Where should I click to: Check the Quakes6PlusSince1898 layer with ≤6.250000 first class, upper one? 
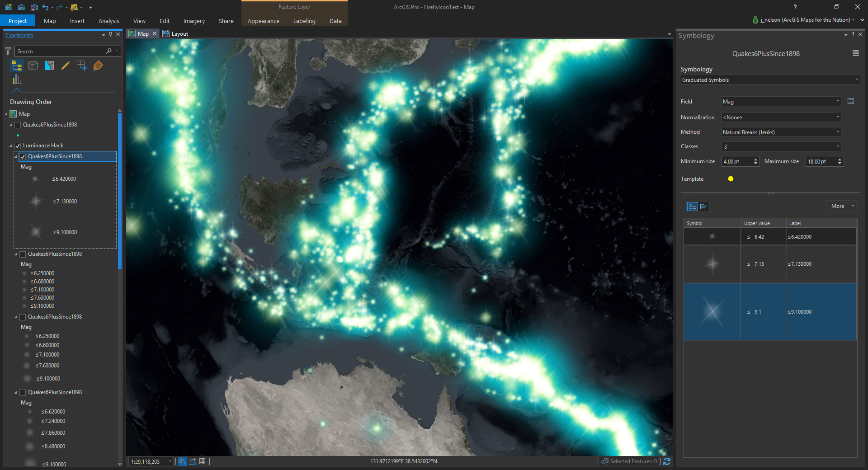pos(23,254)
